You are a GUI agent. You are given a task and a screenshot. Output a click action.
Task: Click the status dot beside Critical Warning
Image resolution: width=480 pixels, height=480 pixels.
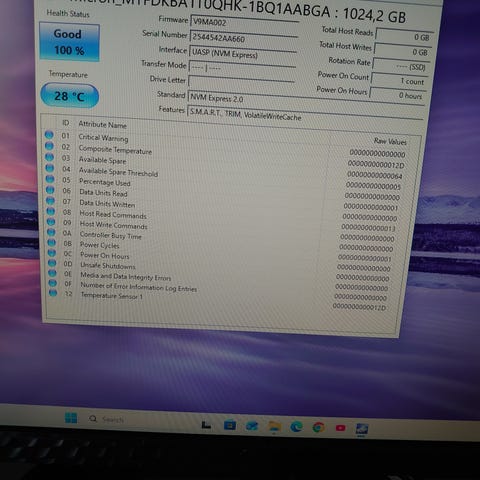pyautogui.click(x=49, y=135)
